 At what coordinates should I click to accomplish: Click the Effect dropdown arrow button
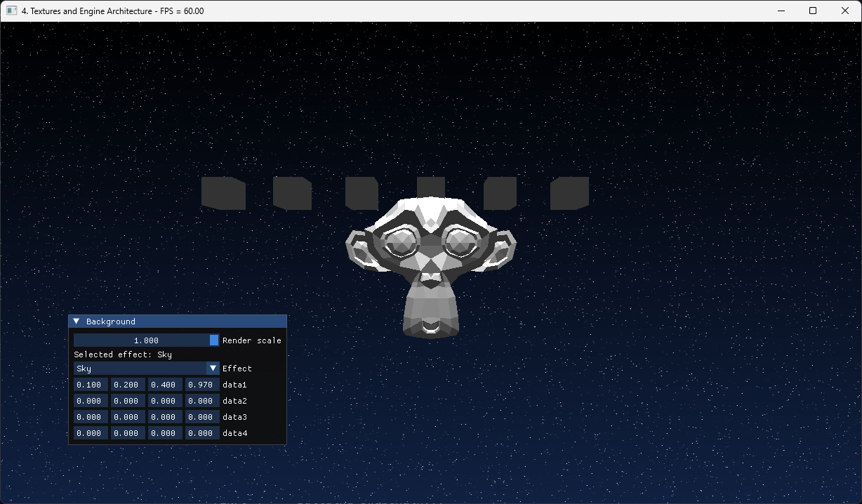213,369
